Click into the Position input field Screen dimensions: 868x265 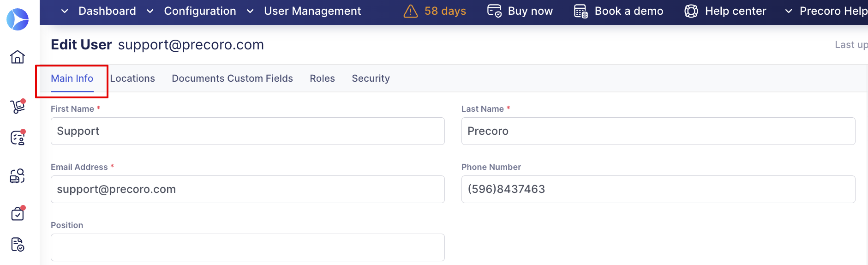(247, 247)
